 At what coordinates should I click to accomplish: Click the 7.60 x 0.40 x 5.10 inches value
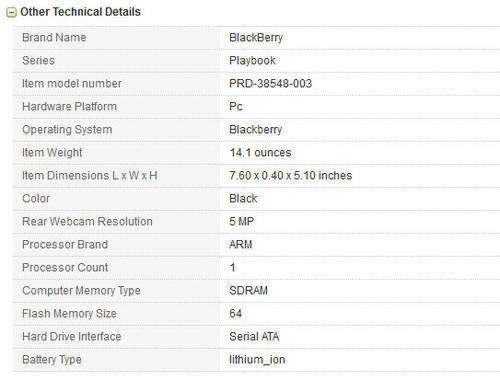(x=291, y=175)
